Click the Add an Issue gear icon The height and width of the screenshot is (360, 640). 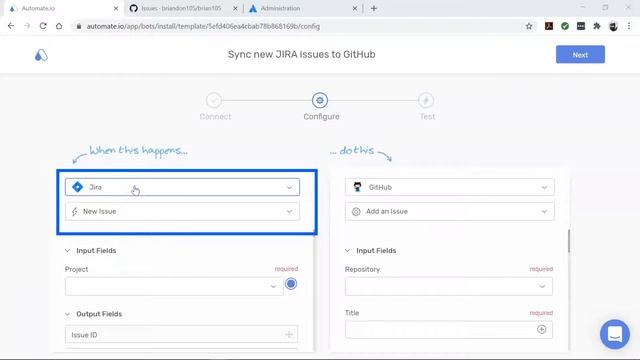pyautogui.click(x=356, y=211)
